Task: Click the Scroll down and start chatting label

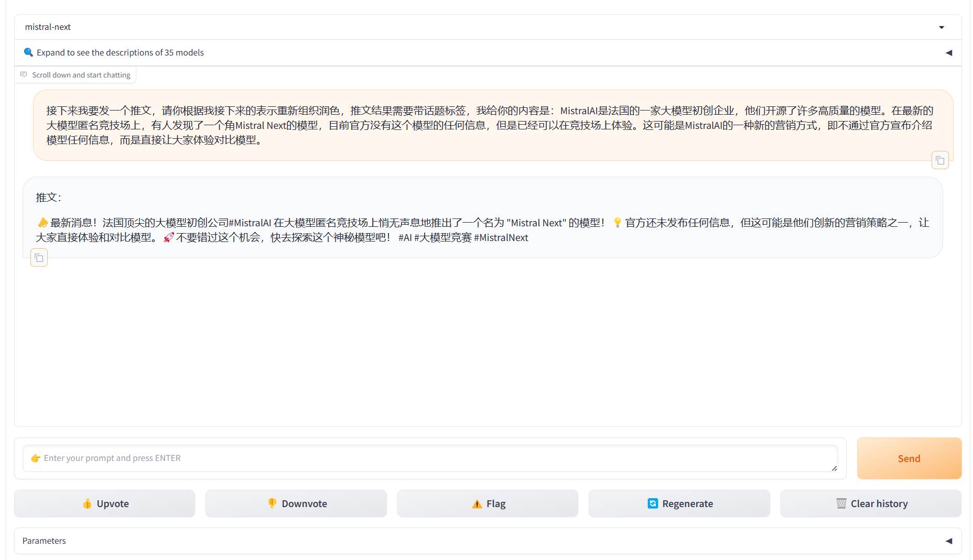Action: pos(81,75)
